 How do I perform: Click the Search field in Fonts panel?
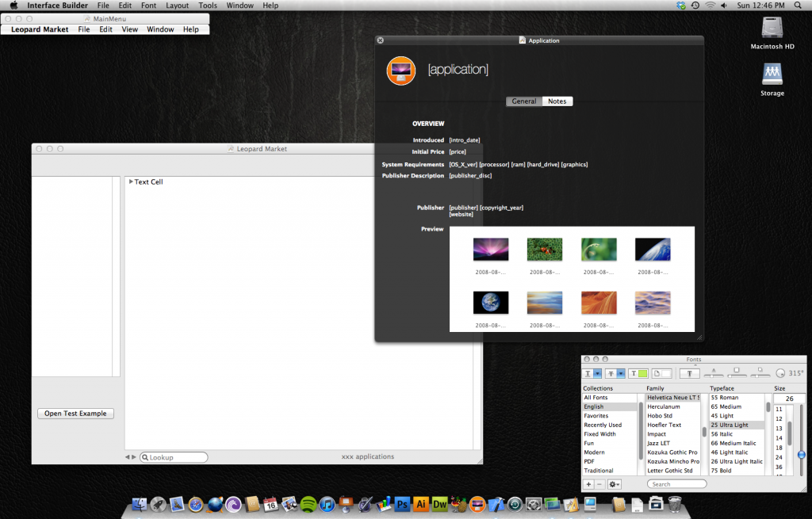click(x=677, y=484)
